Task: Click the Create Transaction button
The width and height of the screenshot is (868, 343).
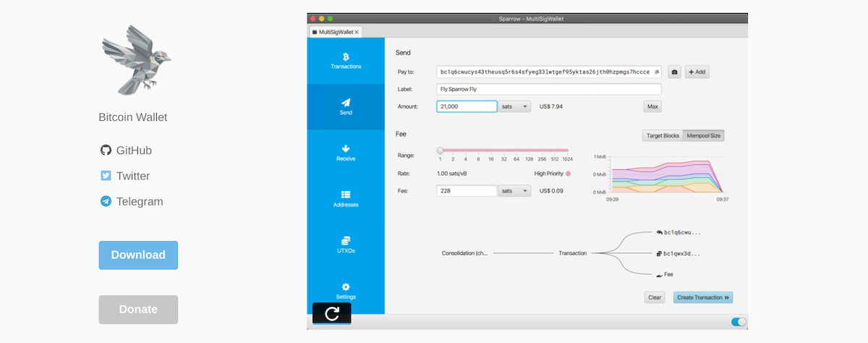Action: point(703,297)
